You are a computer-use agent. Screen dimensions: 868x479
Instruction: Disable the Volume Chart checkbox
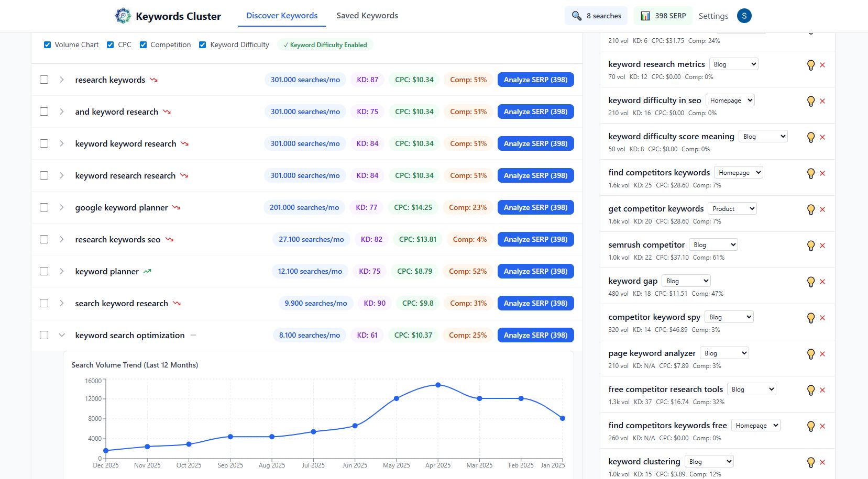click(47, 44)
